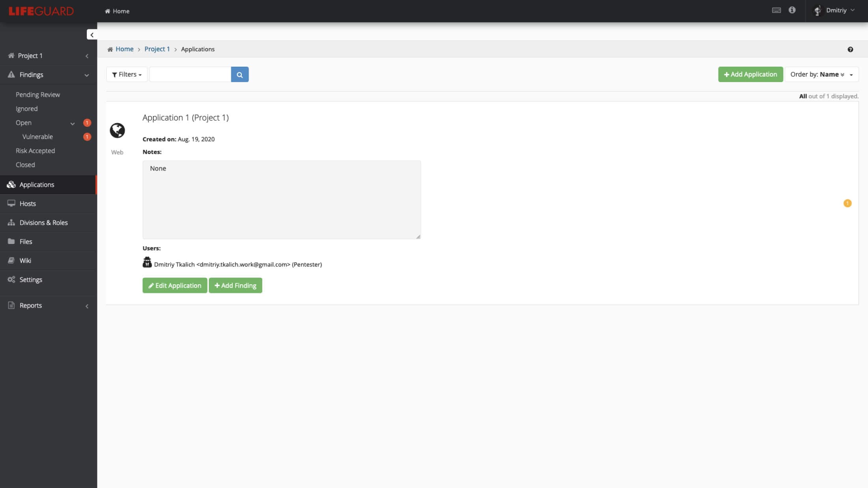The image size is (868, 488).
Task: Click the Add Finding green button
Action: pos(236,285)
